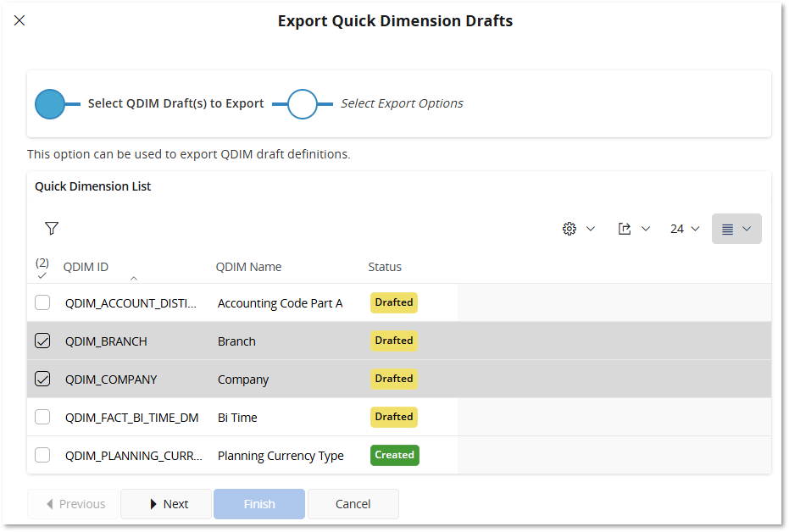The width and height of the screenshot is (789, 532).
Task: Select the empty second step circle
Action: coord(302,104)
